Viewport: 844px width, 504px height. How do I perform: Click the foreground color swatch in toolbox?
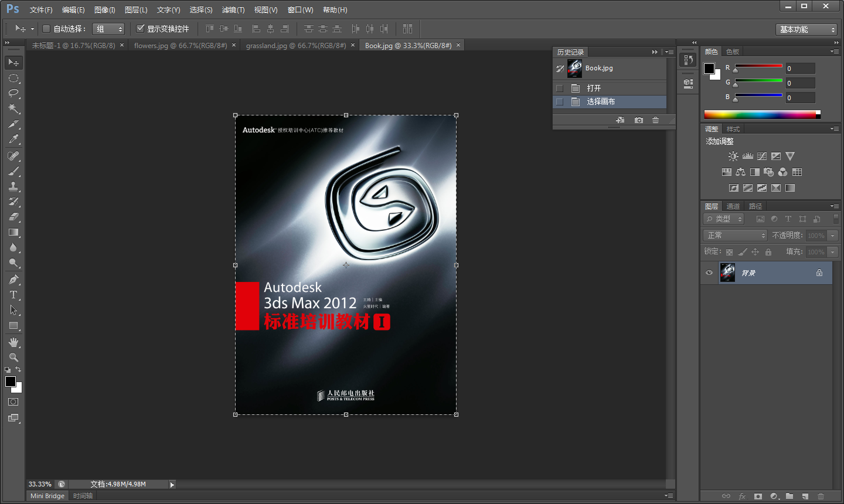pyautogui.click(x=11, y=382)
